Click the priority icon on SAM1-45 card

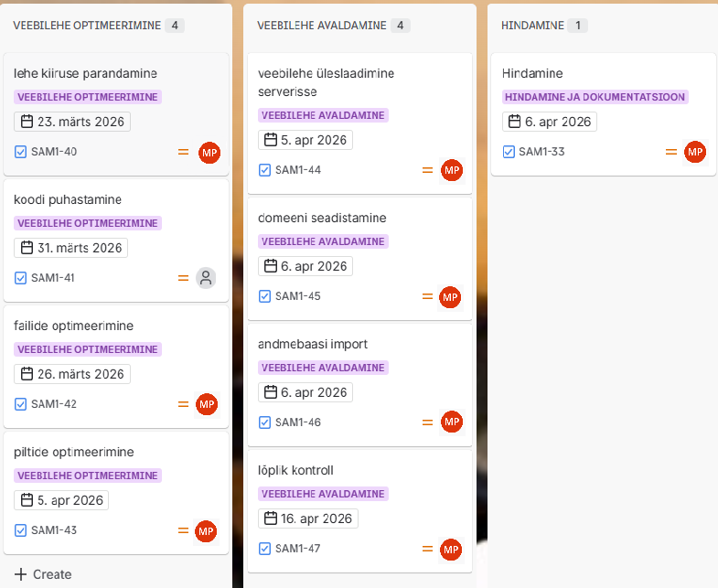[427, 296]
